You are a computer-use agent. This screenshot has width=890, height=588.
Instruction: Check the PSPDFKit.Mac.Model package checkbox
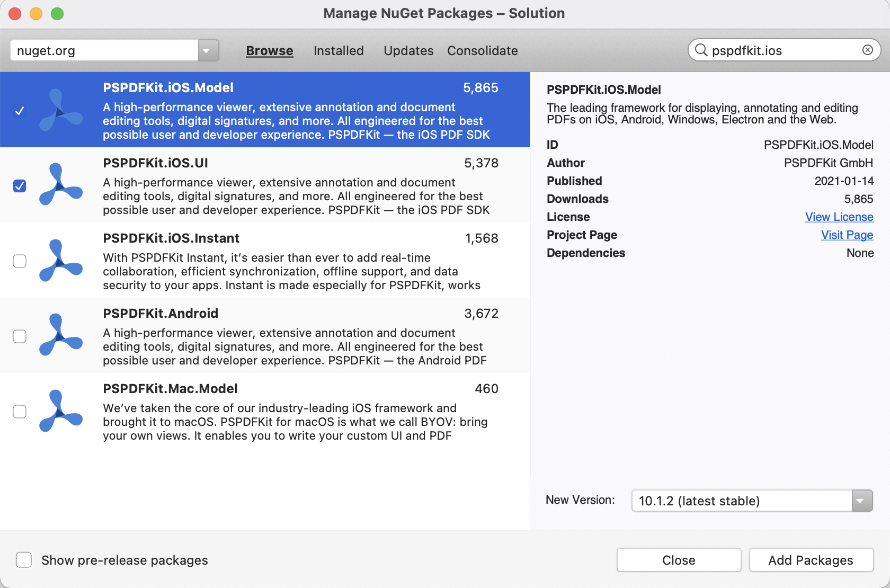[x=20, y=412]
